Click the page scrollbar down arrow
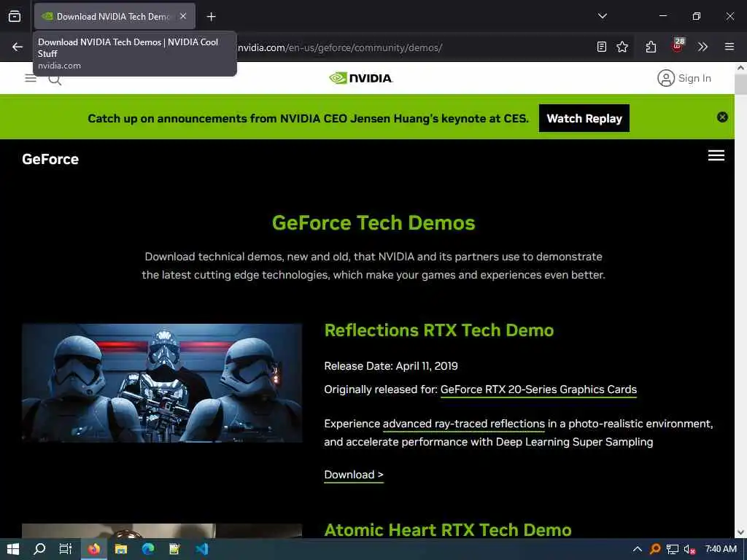This screenshot has width=747, height=560. click(x=741, y=532)
